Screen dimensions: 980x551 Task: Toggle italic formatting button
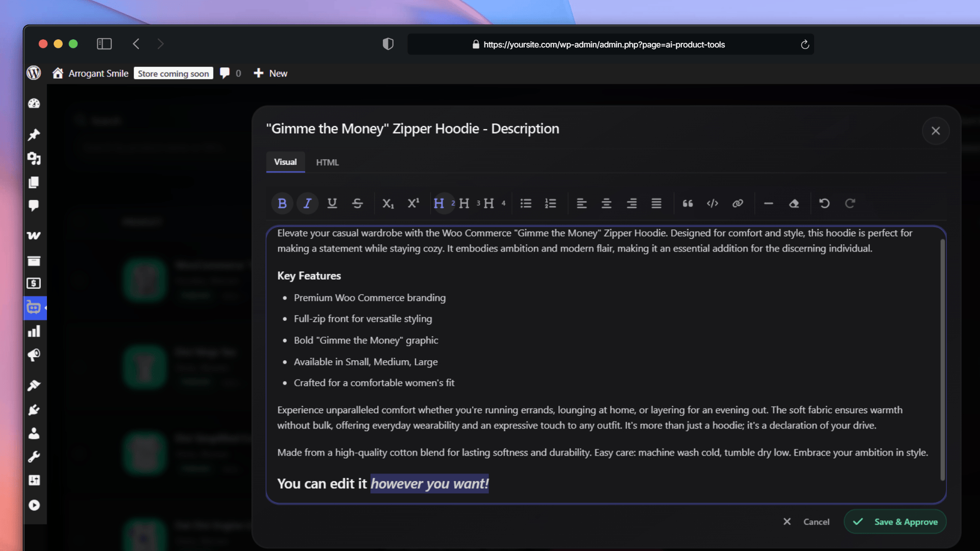click(x=307, y=204)
